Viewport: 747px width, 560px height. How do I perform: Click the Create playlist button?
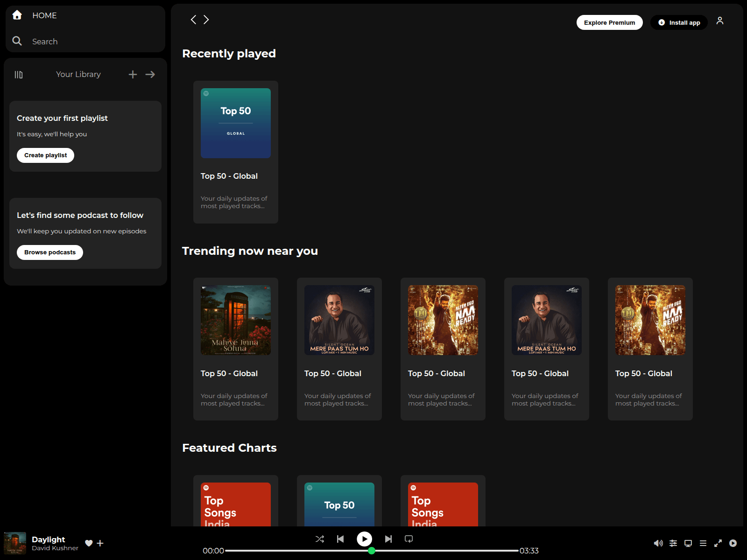[x=45, y=155]
